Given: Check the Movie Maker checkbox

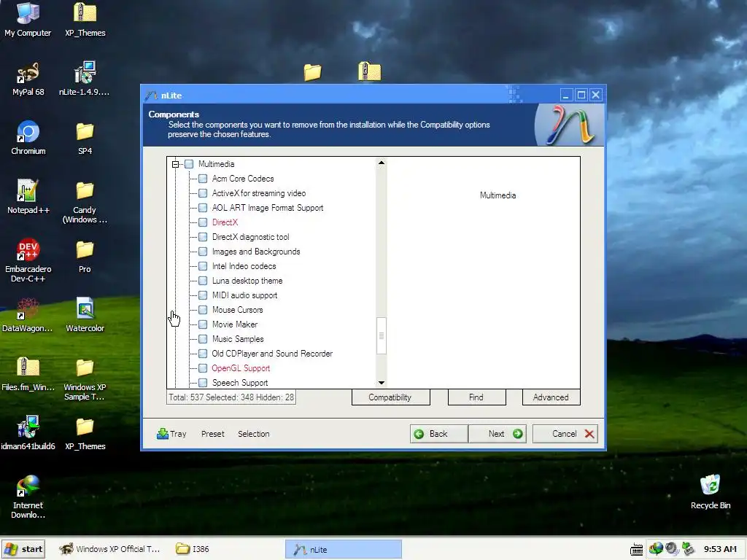Looking at the screenshot, I should (203, 324).
